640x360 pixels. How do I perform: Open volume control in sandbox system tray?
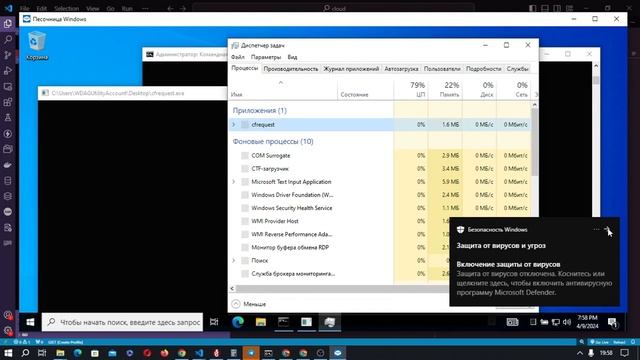(x=567, y=322)
